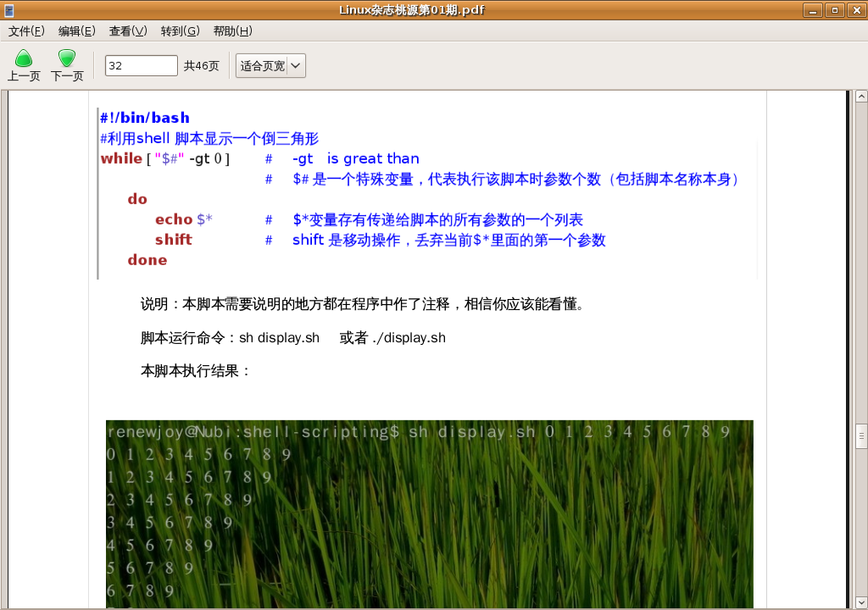Click the line '#!/bin/bash'
868x610 pixels.
[x=145, y=118]
